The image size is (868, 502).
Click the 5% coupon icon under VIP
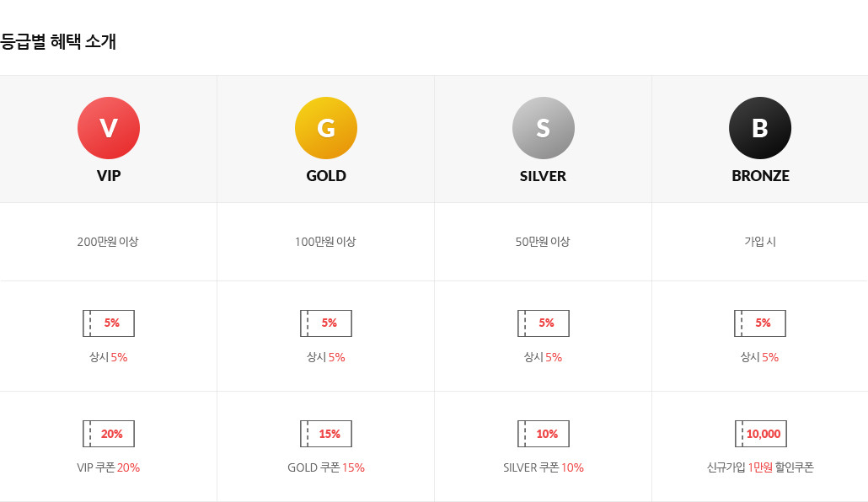pyautogui.click(x=109, y=323)
